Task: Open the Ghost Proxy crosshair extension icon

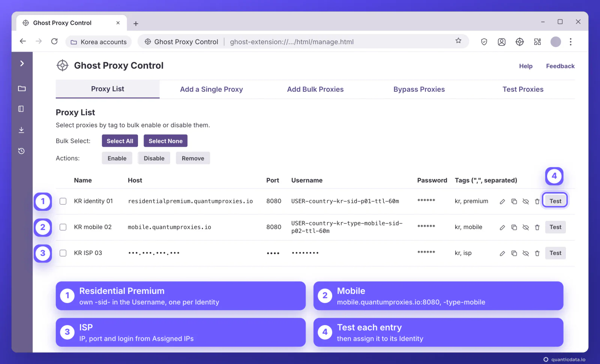Action: coord(520,42)
